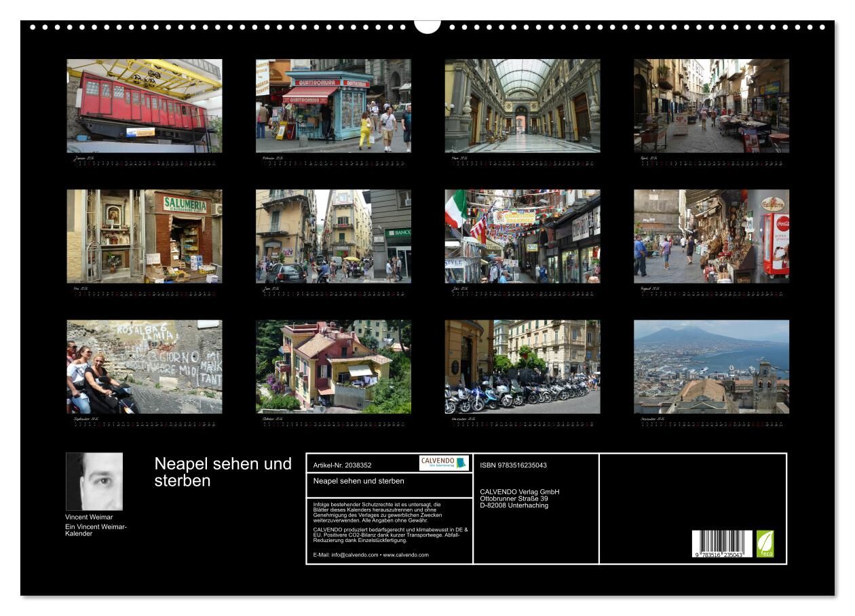Open the photo with Italian flags
Viewport: 855px width, 616px height.
(x=522, y=236)
